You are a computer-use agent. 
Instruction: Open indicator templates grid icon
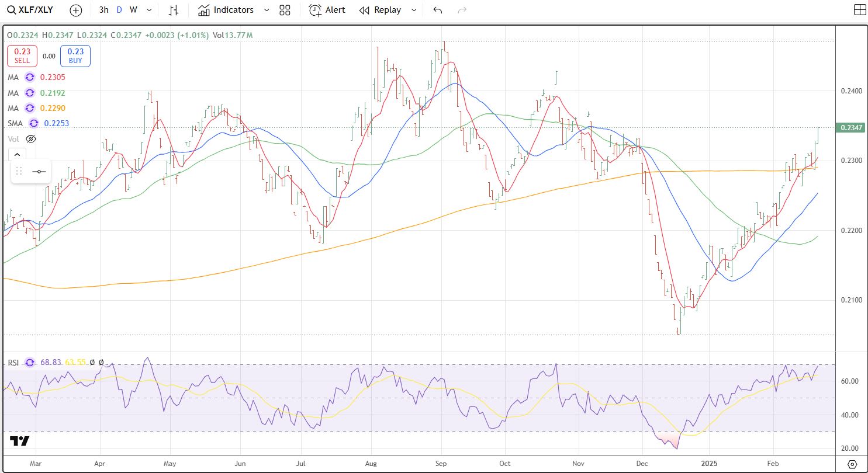tap(285, 10)
